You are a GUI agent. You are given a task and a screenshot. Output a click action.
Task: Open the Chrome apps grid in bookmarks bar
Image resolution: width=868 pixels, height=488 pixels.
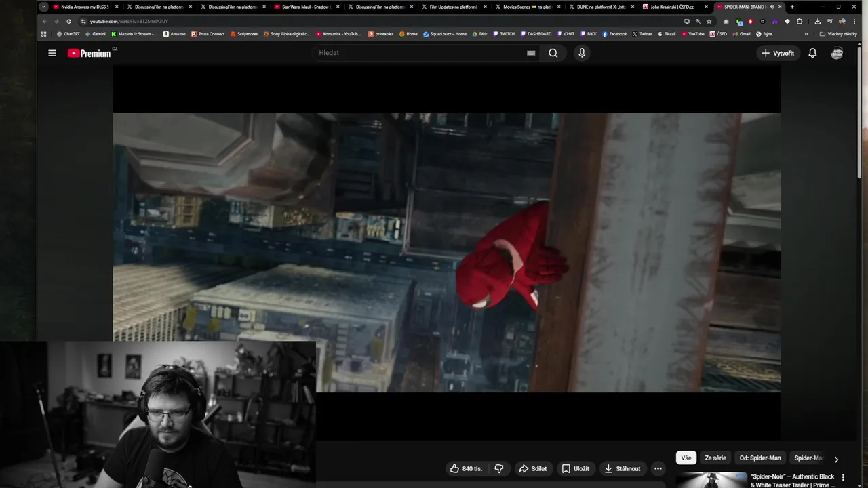click(x=44, y=34)
